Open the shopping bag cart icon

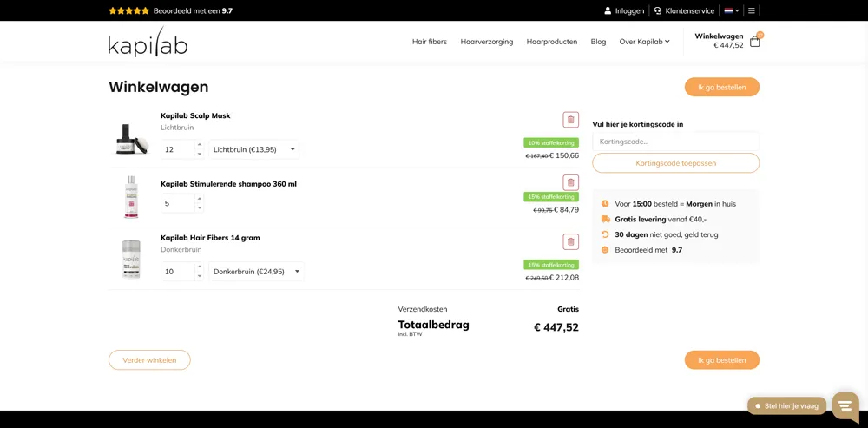coord(754,42)
